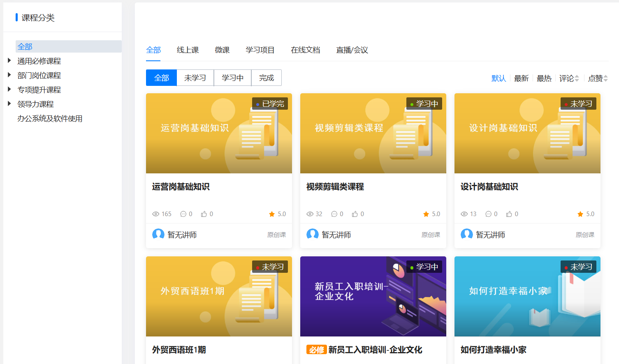Expand the 通用必修课程 category
619x364 pixels.
(9, 61)
